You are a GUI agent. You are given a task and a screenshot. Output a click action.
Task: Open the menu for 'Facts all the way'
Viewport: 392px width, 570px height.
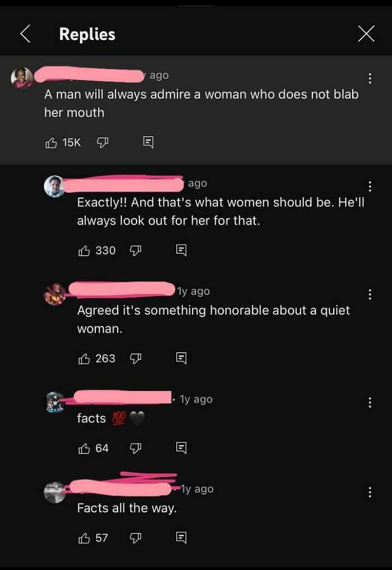click(370, 492)
